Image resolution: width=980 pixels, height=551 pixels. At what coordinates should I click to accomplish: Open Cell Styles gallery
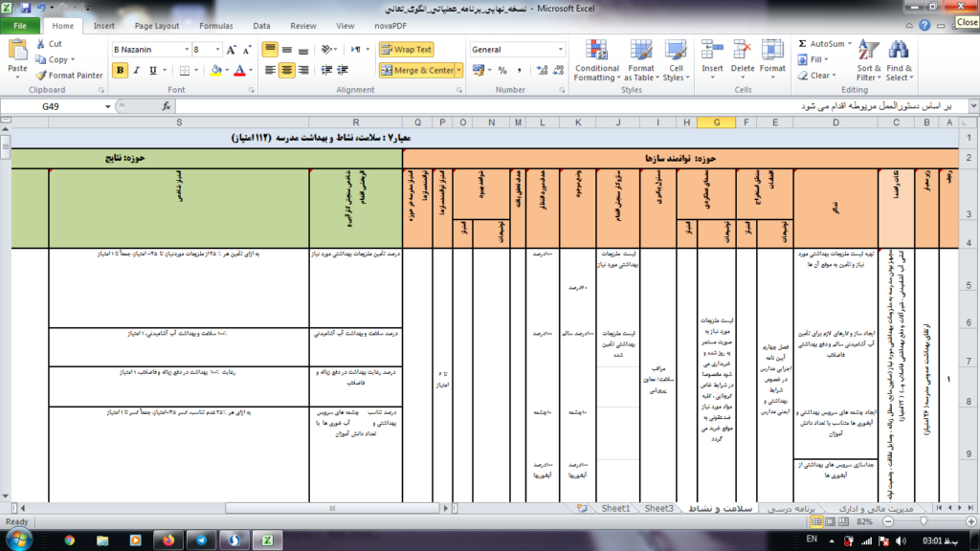coord(677,60)
